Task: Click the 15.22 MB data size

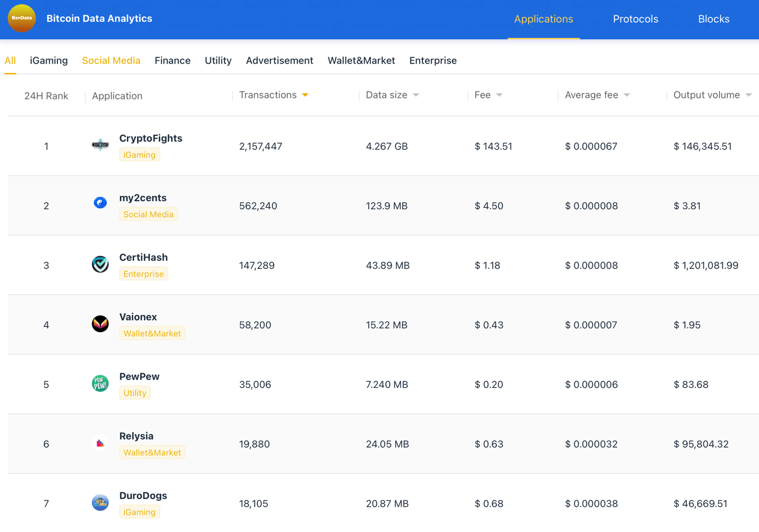Action: click(x=387, y=325)
